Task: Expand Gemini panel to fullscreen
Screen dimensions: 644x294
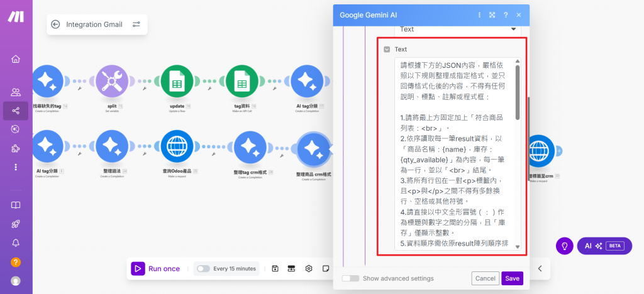Action: tap(492, 15)
